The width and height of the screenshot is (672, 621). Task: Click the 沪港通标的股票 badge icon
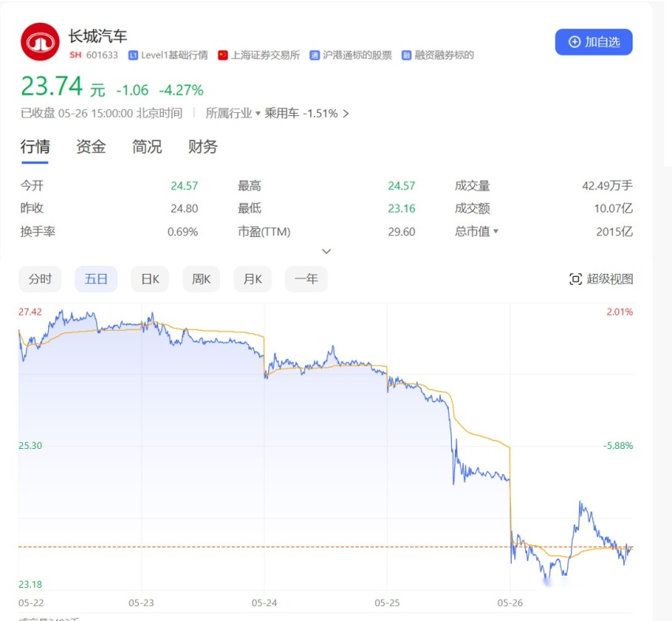[x=315, y=55]
